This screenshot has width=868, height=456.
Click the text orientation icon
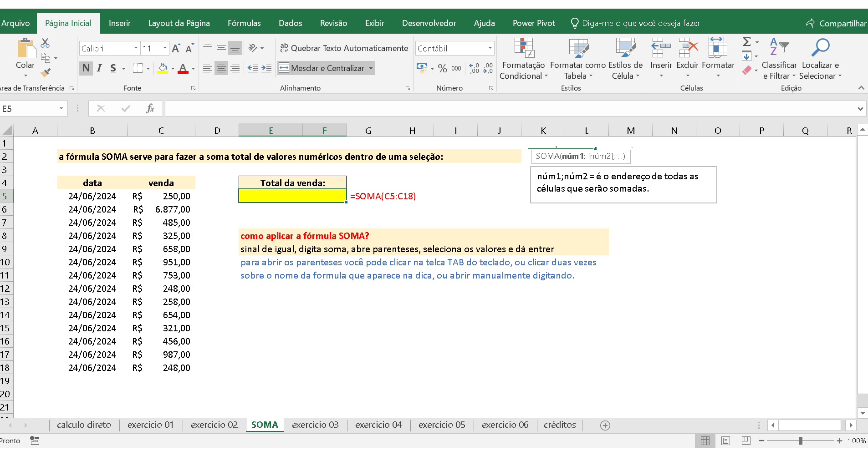tap(253, 48)
